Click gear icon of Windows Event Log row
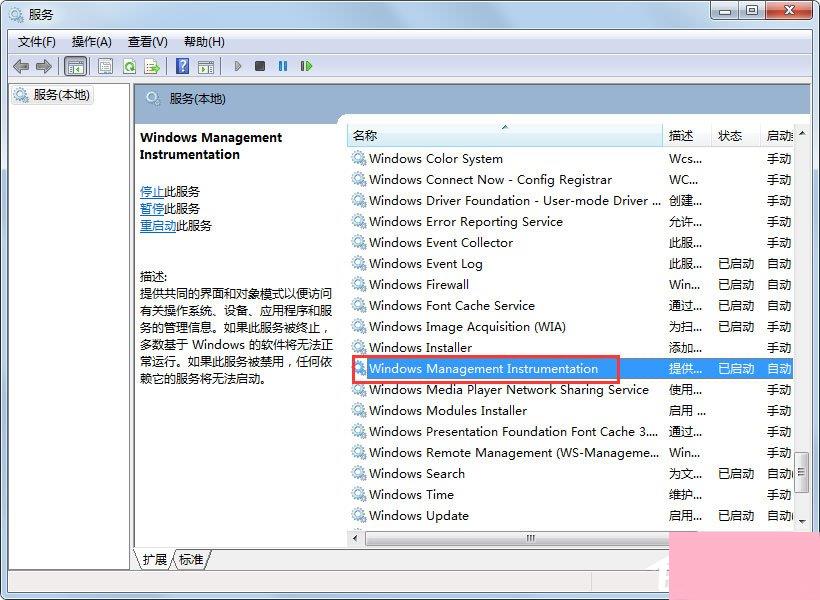This screenshot has width=820, height=600. click(x=359, y=263)
